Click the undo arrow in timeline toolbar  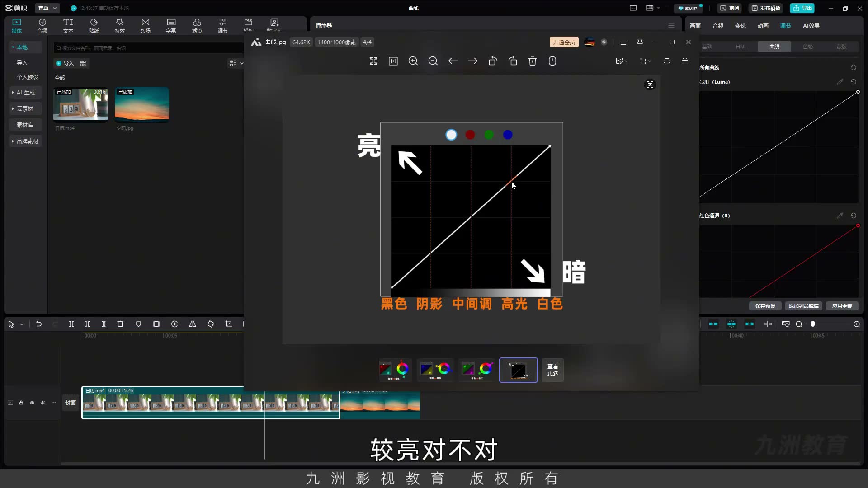(x=39, y=324)
